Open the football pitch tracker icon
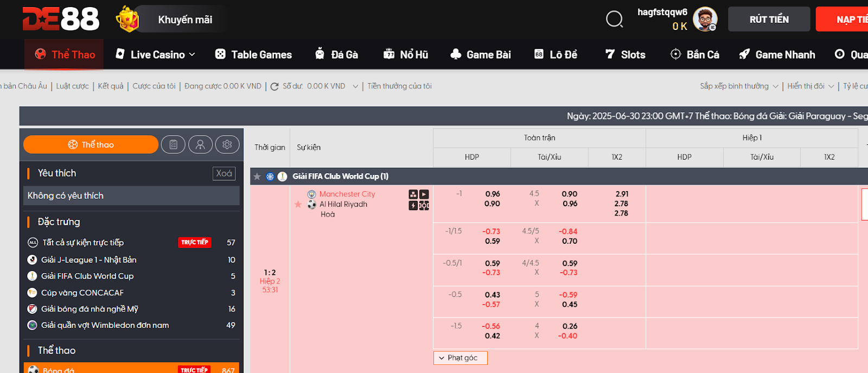 pyautogui.click(x=424, y=205)
